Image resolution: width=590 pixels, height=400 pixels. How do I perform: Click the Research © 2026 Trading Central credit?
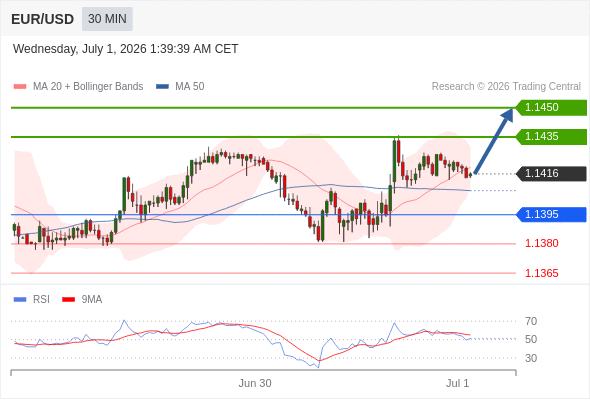tap(506, 87)
